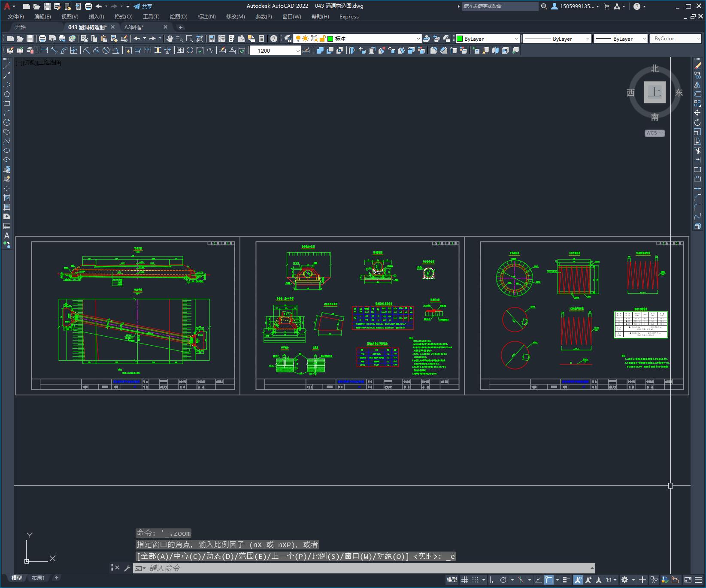Screen dimensions: 706x588
Task: Click the new drawing tab plus button
Action: (181, 27)
